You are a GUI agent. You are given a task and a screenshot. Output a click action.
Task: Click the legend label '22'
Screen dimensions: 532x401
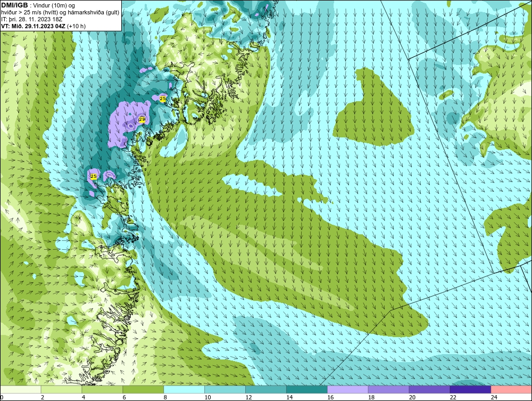coord(453,397)
